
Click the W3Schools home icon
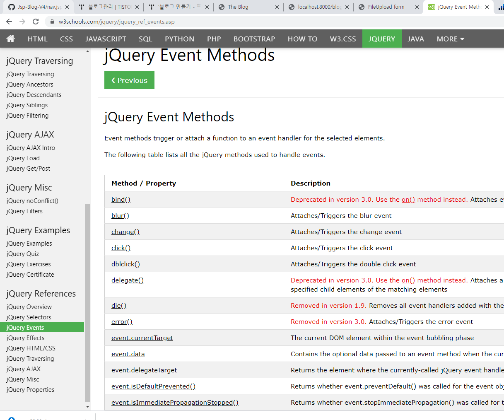pos(11,39)
